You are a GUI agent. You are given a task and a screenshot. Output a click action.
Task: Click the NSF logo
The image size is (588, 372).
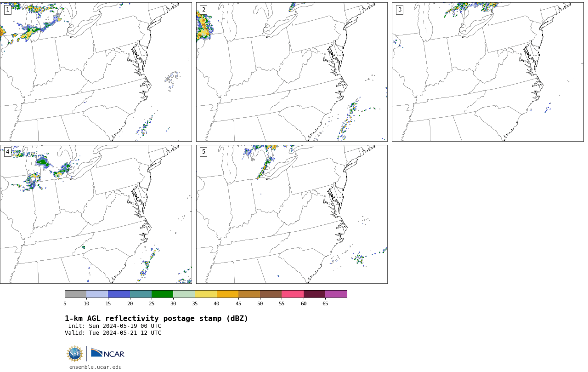point(75,354)
